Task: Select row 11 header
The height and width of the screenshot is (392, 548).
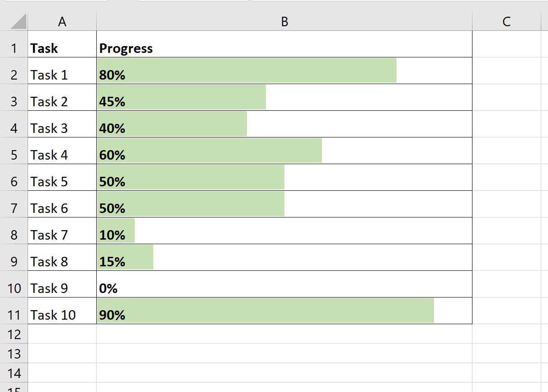Action: [x=14, y=315]
